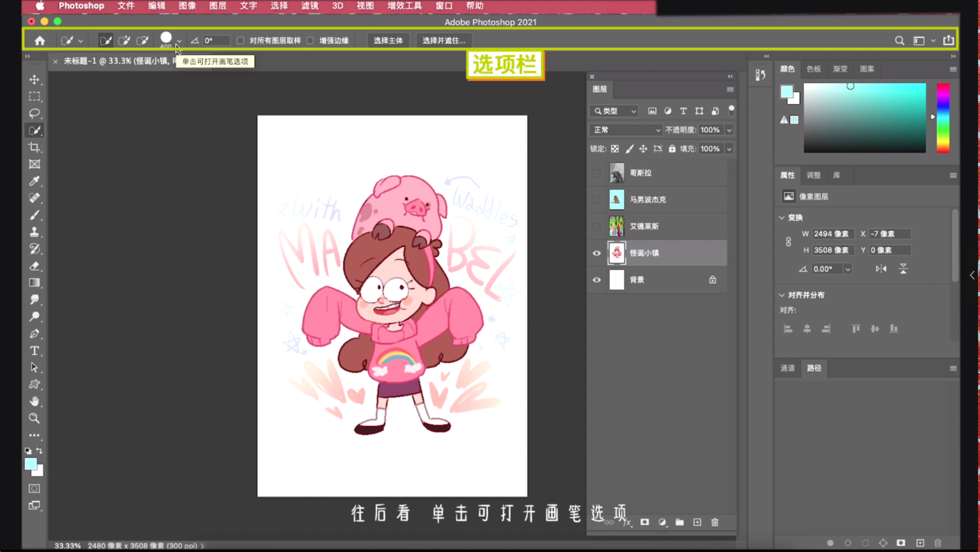980x552 pixels.
Task: Select the Move tool
Action: pyautogui.click(x=34, y=80)
